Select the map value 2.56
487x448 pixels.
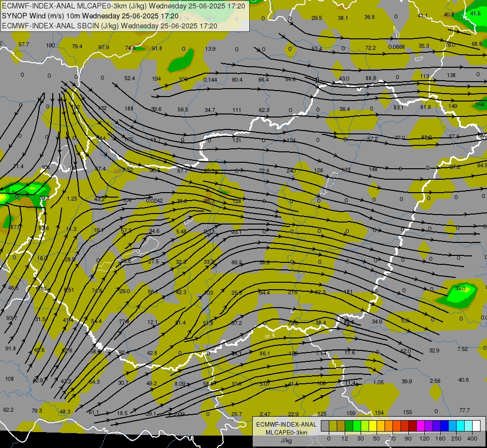tap(435, 381)
